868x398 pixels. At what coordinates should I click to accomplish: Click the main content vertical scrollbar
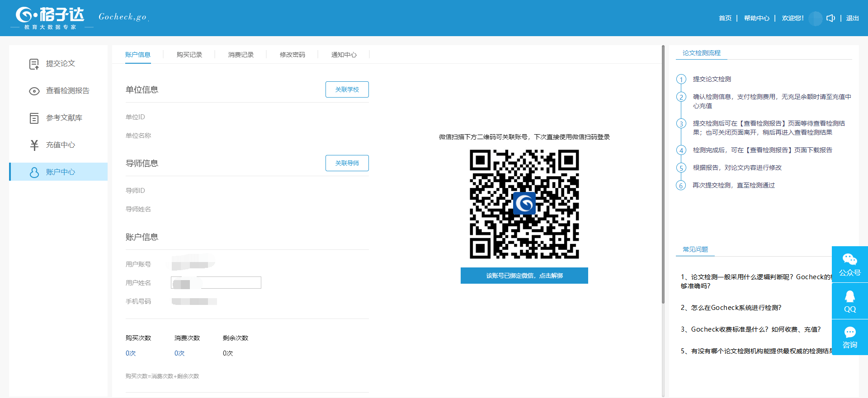(663, 174)
